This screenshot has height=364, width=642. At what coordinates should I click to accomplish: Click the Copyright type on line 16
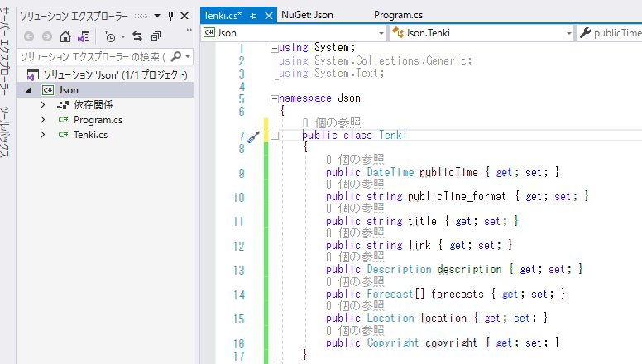[x=393, y=342]
